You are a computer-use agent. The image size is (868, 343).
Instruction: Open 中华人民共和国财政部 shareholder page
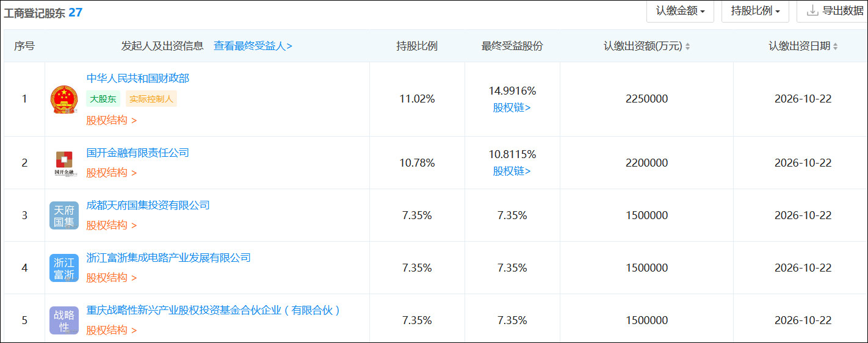(138, 78)
